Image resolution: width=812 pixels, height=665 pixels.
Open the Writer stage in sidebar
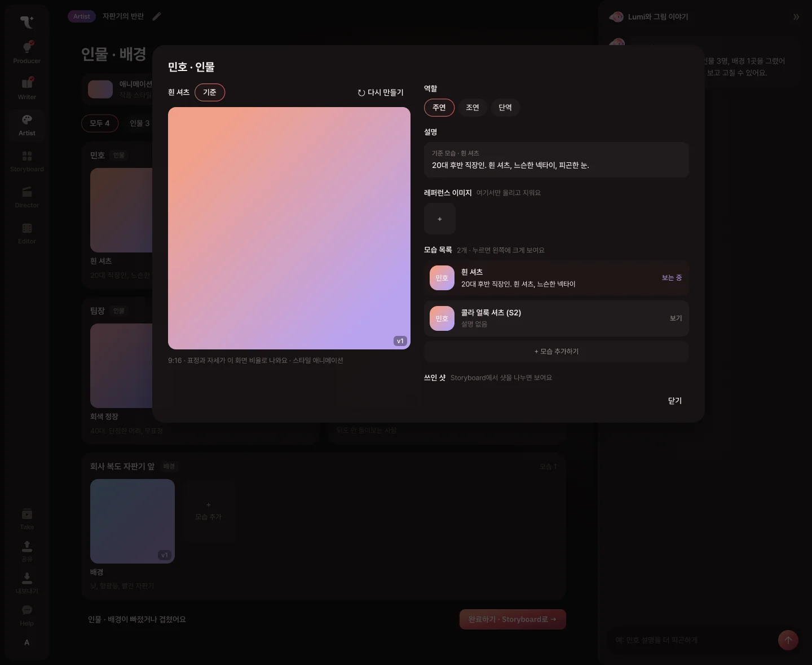click(27, 88)
